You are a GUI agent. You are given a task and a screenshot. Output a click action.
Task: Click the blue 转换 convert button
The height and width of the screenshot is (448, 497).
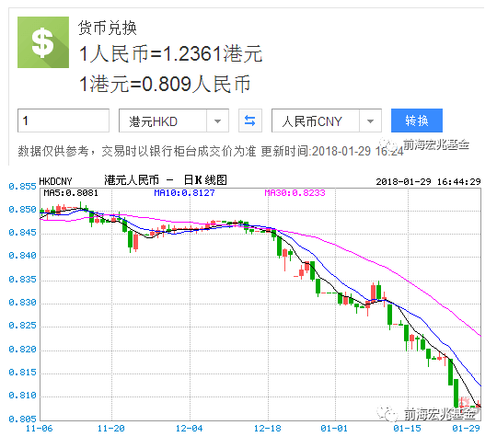417,121
